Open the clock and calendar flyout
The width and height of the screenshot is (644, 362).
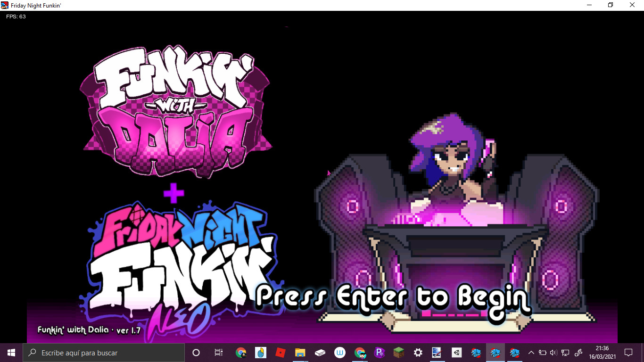[x=602, y=353]
